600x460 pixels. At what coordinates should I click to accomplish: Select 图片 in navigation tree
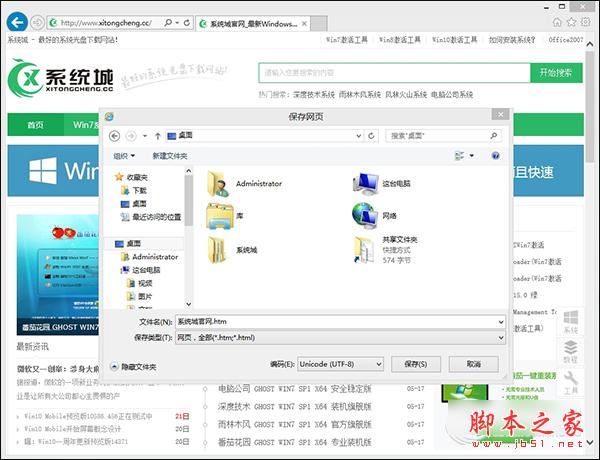click(x=140, y=296)
